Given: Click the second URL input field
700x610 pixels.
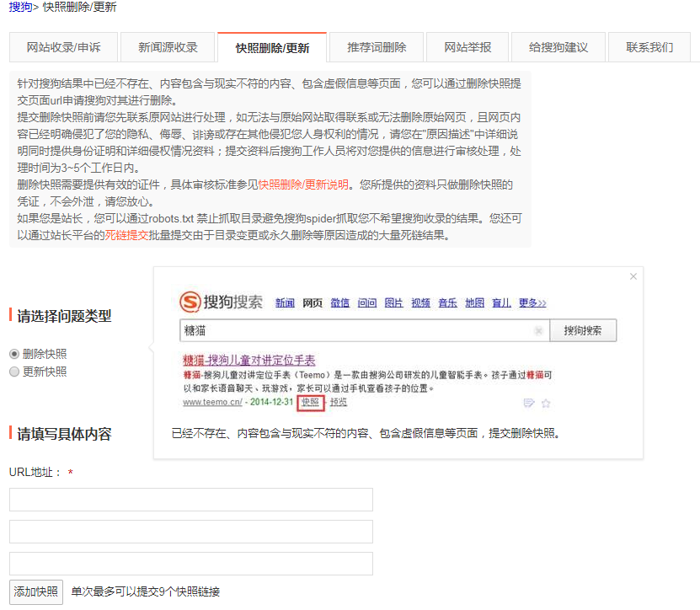Looking at the screenshot, I should (x=191, y=532).
